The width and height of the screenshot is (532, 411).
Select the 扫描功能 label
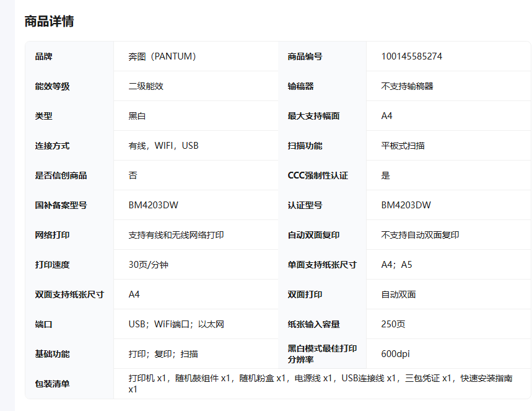click(x=305, y=146)
